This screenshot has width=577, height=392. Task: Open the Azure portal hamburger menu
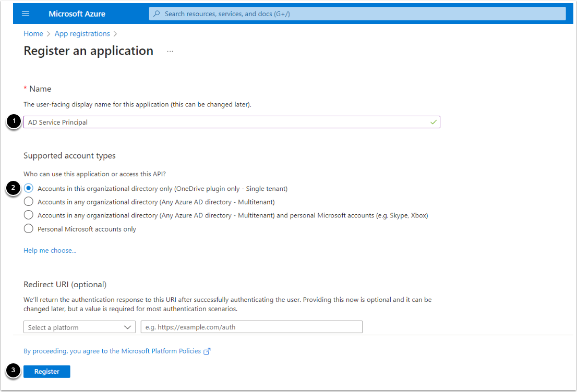[x=26, y=14]
